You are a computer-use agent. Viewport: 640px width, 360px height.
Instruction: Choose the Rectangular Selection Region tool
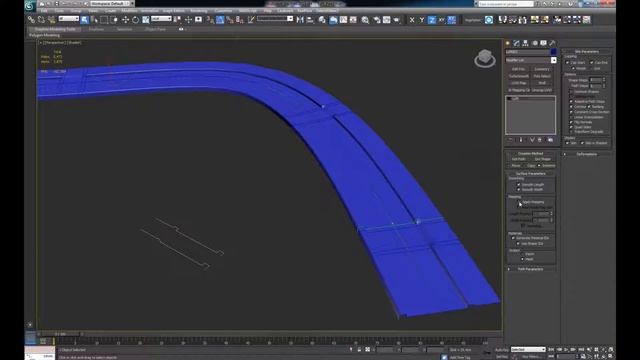click(104, 20)
